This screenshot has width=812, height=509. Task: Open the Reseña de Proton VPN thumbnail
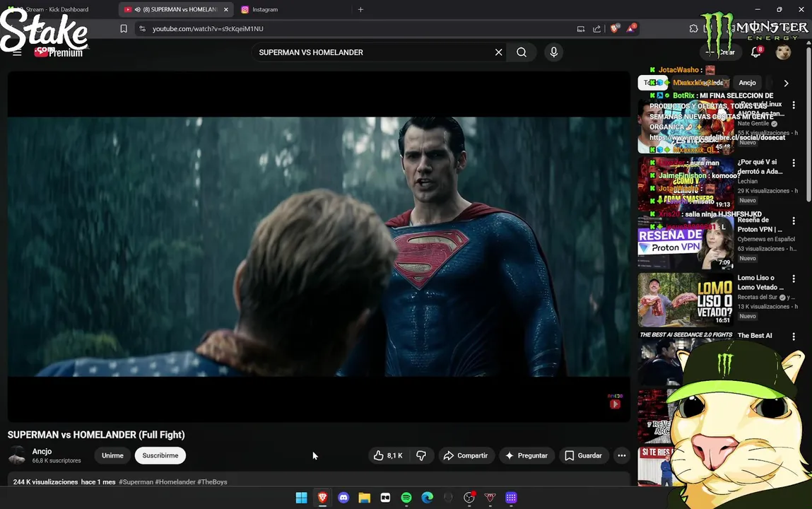coord(685,243)
